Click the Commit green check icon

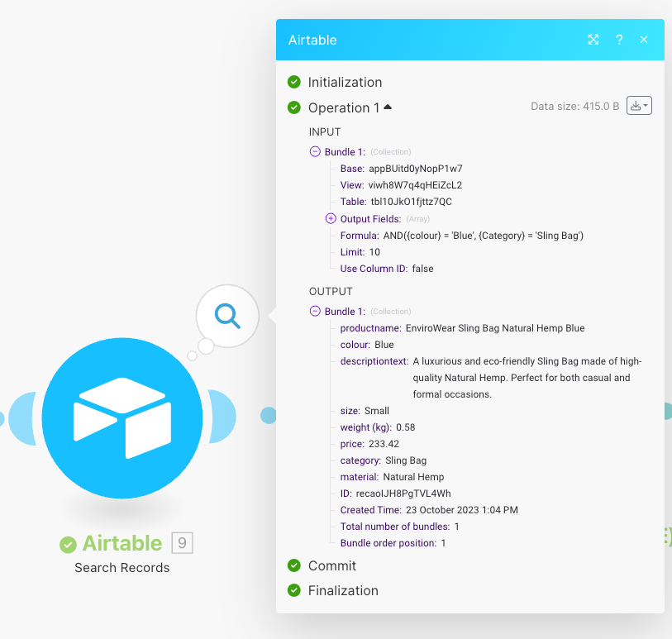[x=294, y=565]
